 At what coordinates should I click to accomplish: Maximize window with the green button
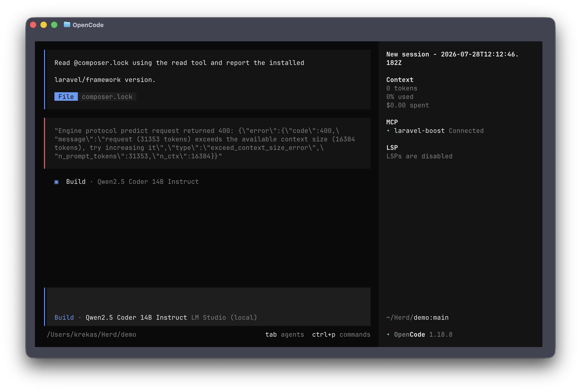click(54, 25)
